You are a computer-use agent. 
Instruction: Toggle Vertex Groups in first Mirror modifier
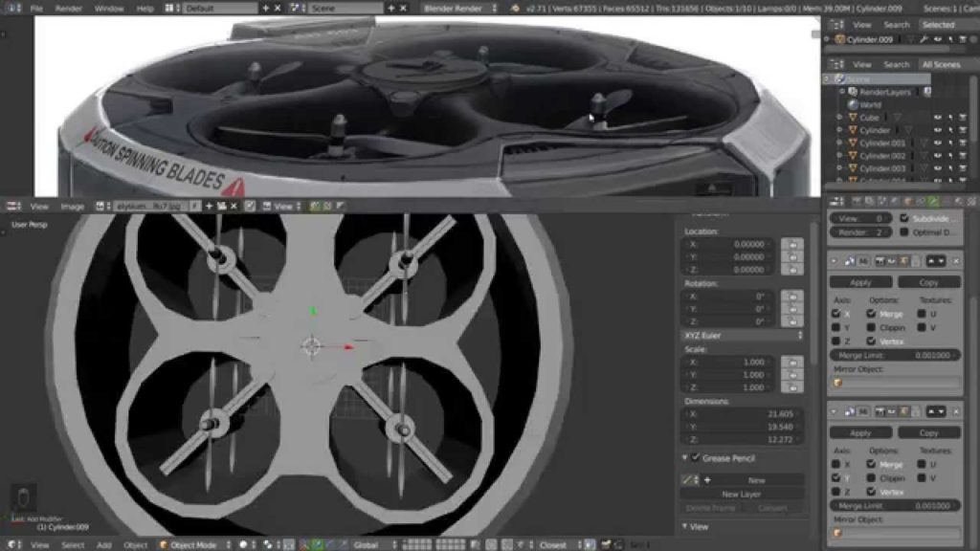coord(871,342)
